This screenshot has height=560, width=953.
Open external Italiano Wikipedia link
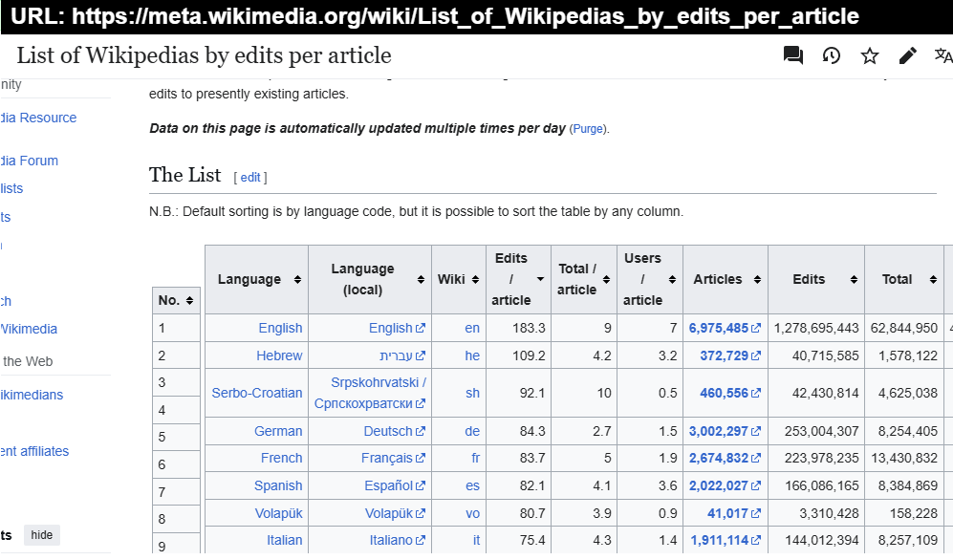pos(398,540)
